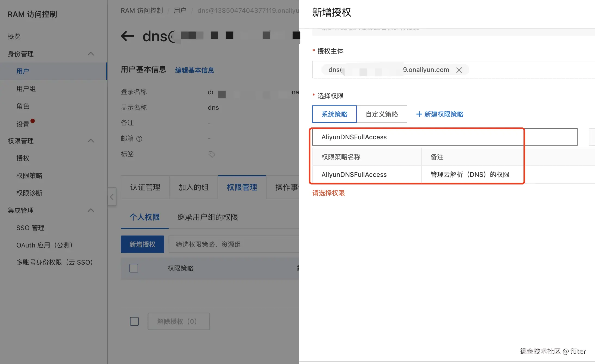Open 设置 in the sidebar
The width and height of the screenshot is (595, 364).
[x=23, y=124]
